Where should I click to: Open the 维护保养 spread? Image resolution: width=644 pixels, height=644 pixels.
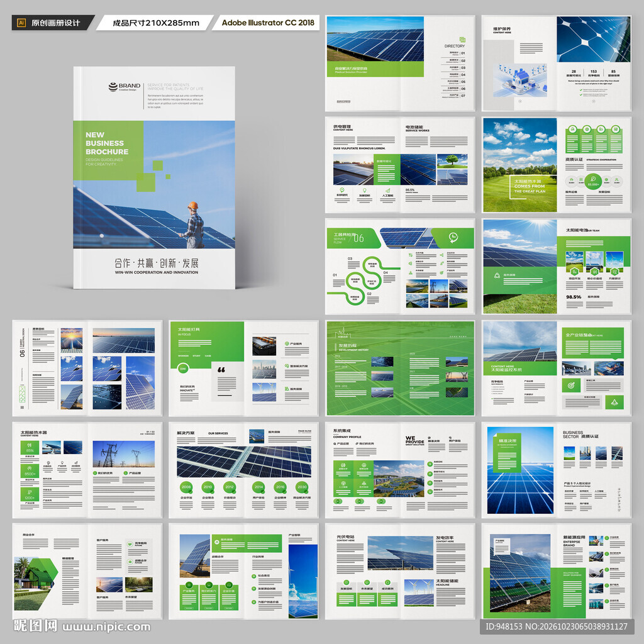557,64
